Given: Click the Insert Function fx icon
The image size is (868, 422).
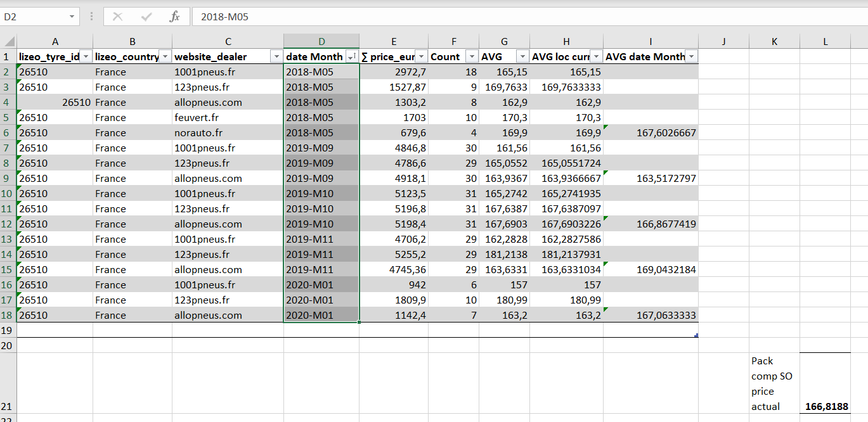Looking at the screenshot, I should (174, 17).
